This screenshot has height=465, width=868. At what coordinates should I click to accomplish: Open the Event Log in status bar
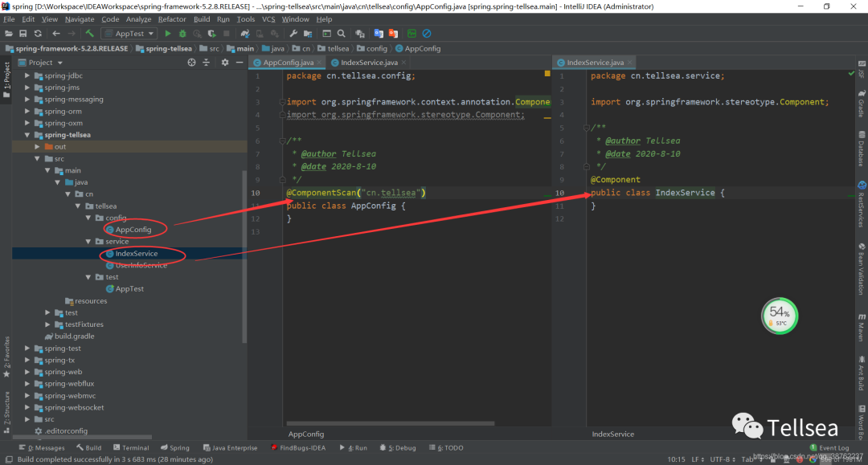(x=829, y=448)
